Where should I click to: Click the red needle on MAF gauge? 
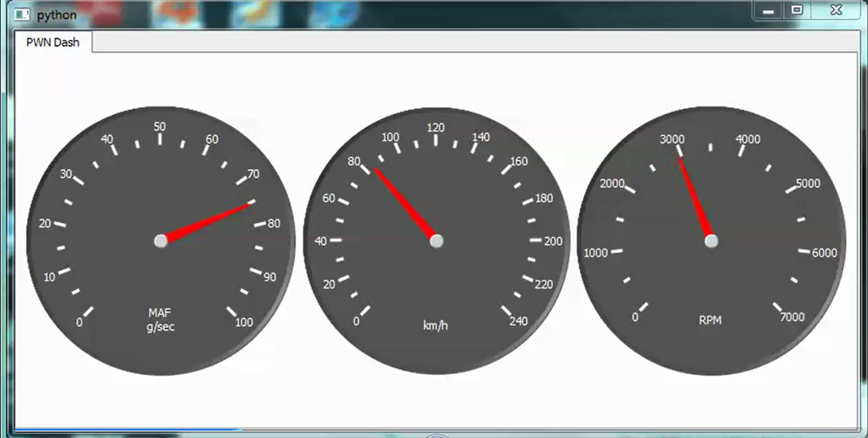210,222
